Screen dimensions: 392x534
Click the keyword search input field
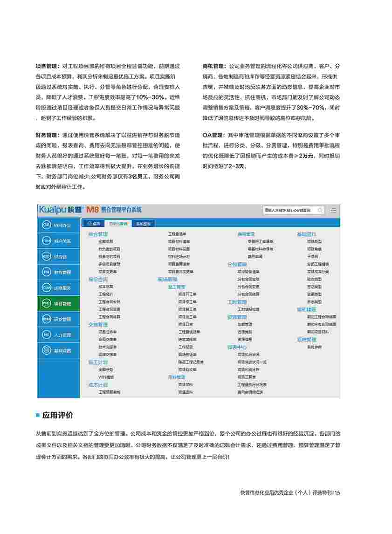289,210
